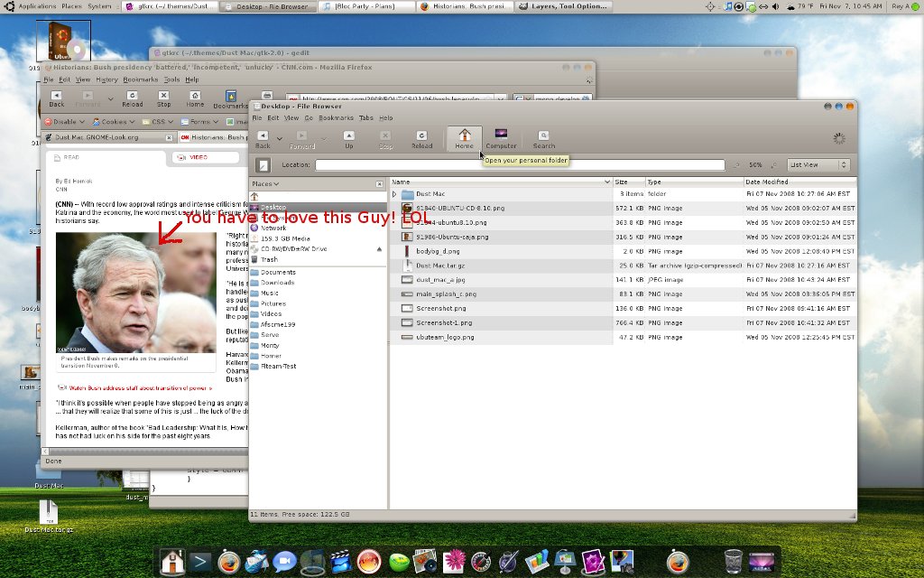Select file 91840-UBUNTU-CD-8.10.png
Image resolution: width=924 pixels, height=578 pixels.
(x=459, y=209)
